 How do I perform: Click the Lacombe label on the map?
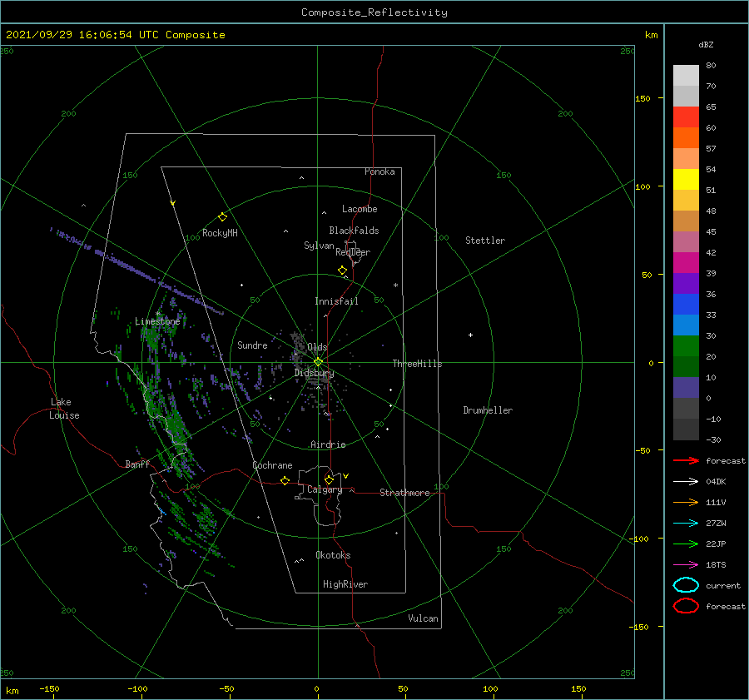360,209
